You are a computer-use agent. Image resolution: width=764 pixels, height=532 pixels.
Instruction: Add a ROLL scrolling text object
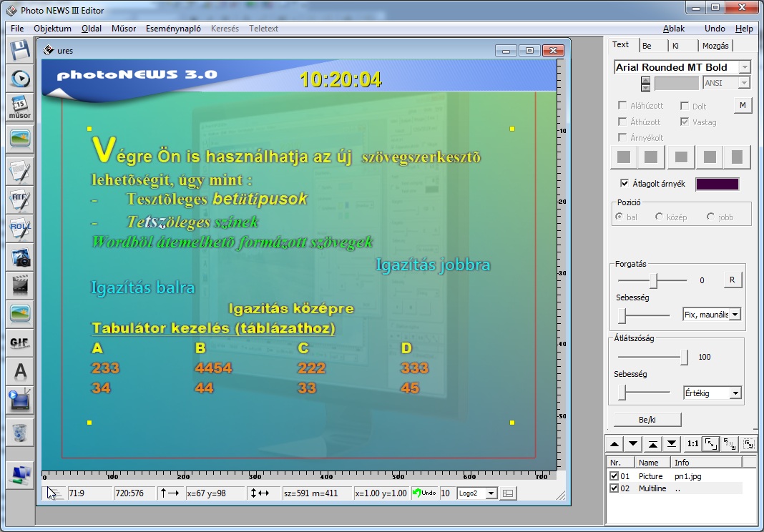[x=20, y=227]
